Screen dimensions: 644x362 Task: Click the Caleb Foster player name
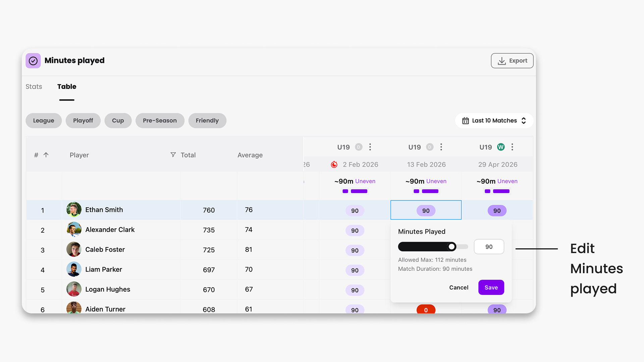[x=105, y=249]
